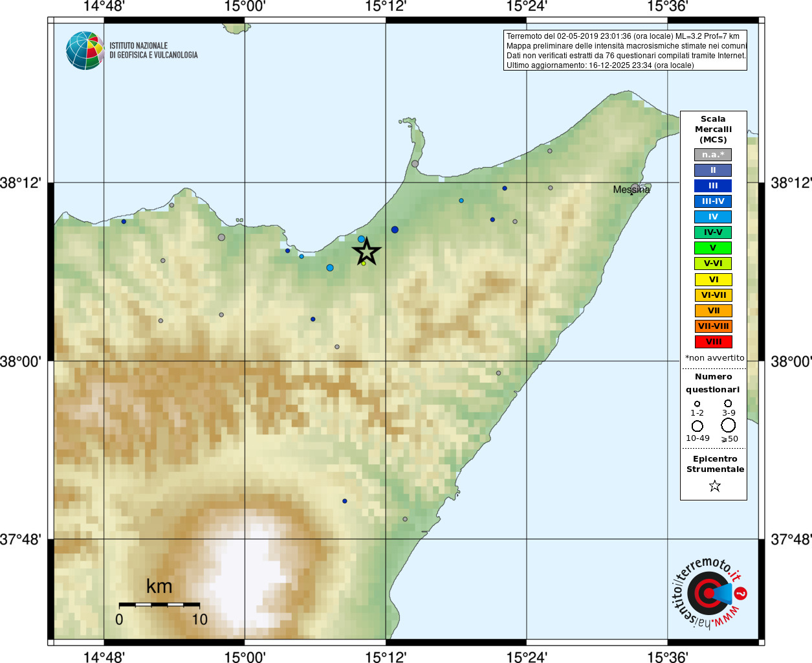Click the III intensity legend swatch
812x663 pixels.
[713, 186]
